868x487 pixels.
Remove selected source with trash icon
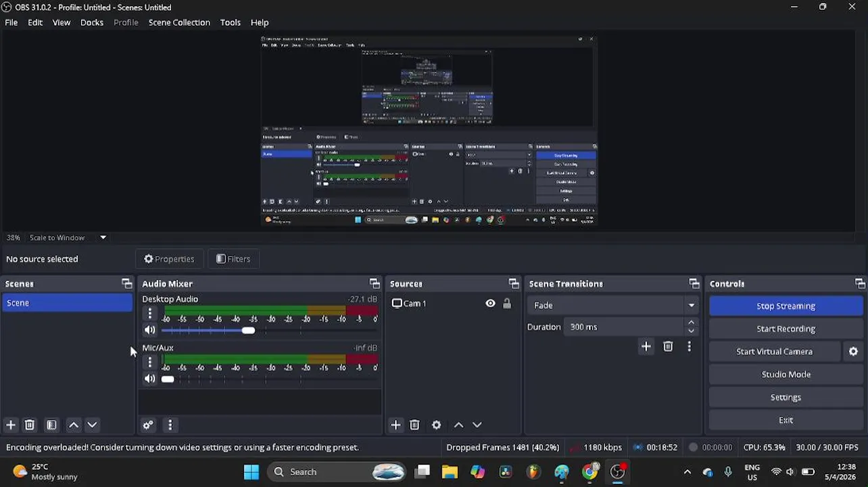[x=414, y=425]
